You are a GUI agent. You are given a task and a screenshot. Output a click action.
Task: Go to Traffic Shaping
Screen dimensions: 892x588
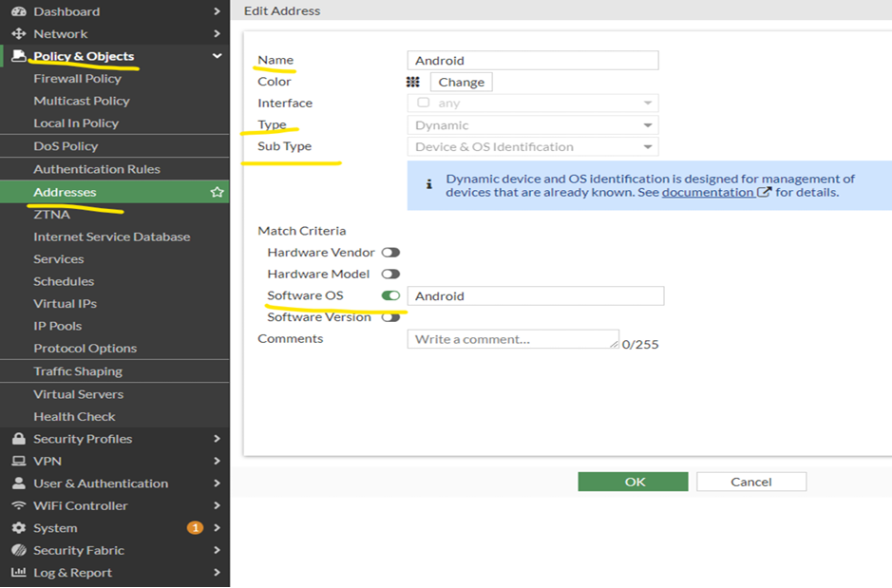[x=78, y=371]
